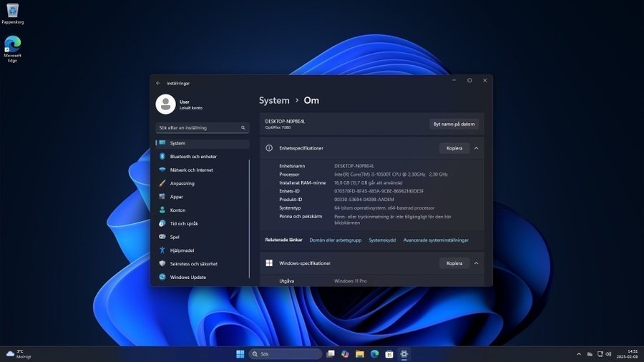The height and width of the screenshot is (362, 644).
Task: Click the Sök efter en inställning field
Action: (x=197, y=128)
